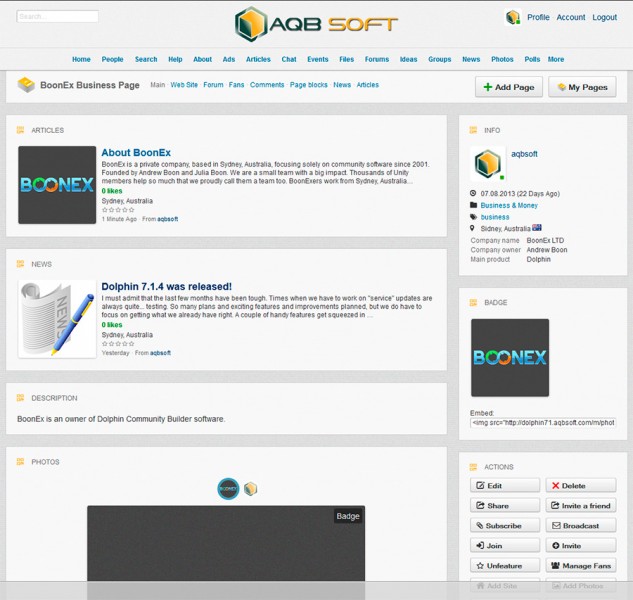This screenshot has width=633, height=600.
Task: Click 0 likes under Dolphin news
Action: pyautogui.click(x=112, y=325)
